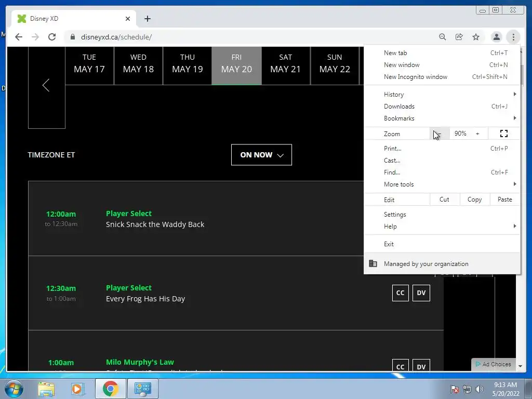Click the address bar URL field
This screenshot has height=399, width=532.
(x=251, y=37)
